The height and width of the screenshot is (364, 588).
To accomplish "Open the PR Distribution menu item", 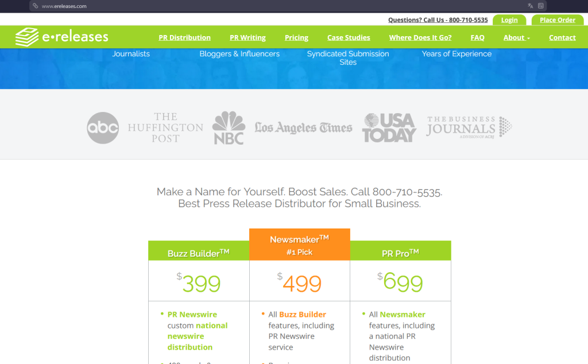I will 184,37.
